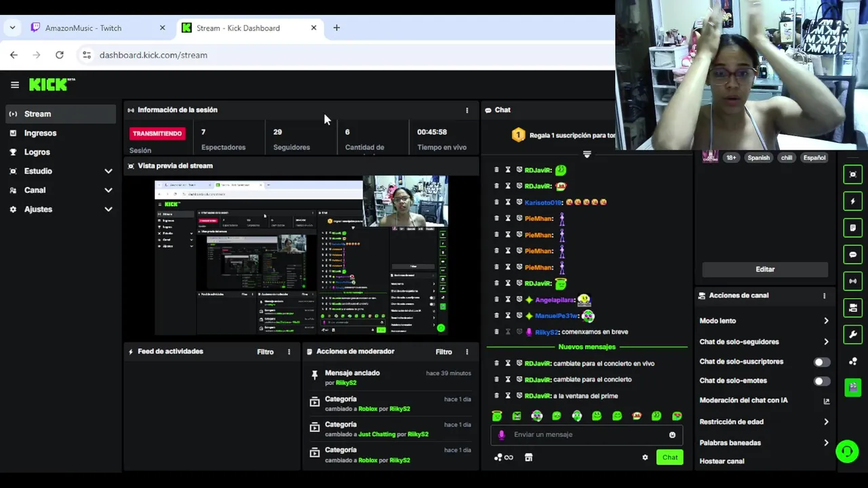This screenshot has width=868, height=488.
Task: Click the Enviar un mensaje field
Action: tap(587, 434)
